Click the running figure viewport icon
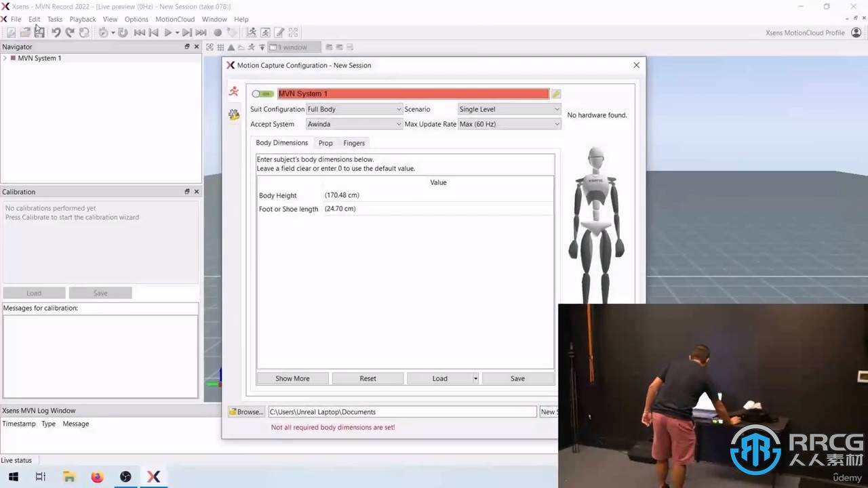The width and height of the screenshot is (868, 488). click(x=252, y=47)
